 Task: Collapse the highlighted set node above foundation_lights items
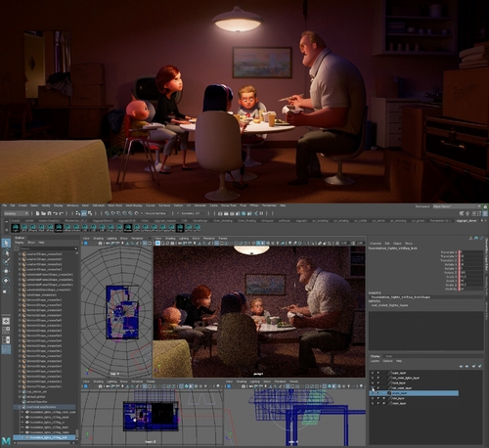[21, 407]
